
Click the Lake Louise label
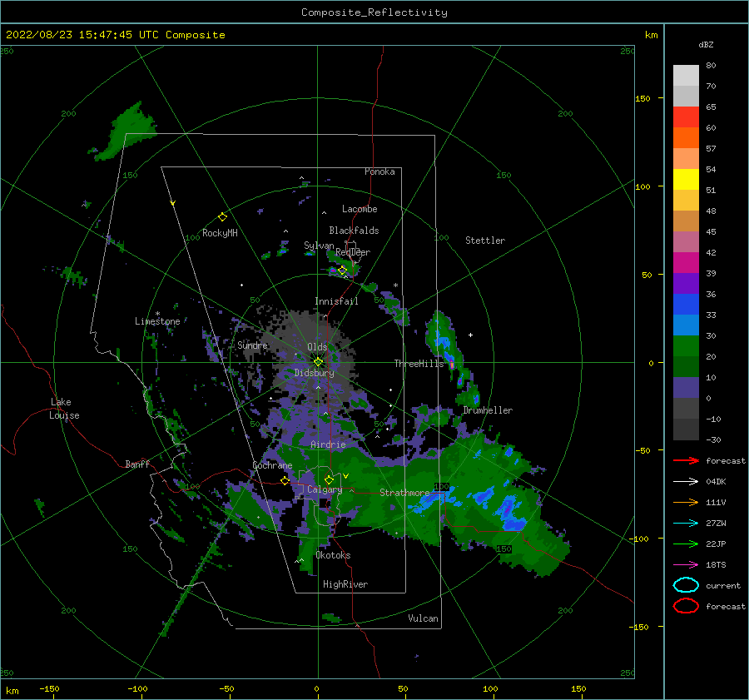[x=64, y=409]
